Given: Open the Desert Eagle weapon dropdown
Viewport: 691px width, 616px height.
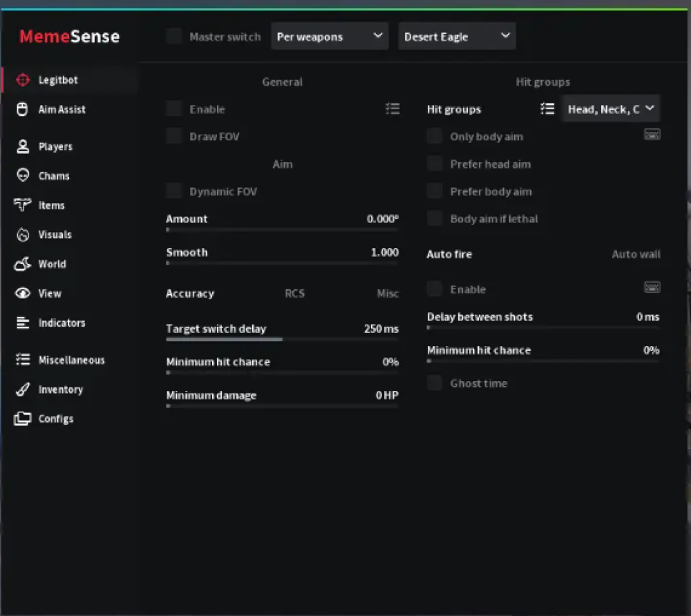Looking at the screenshot, I should coord(457,37).
